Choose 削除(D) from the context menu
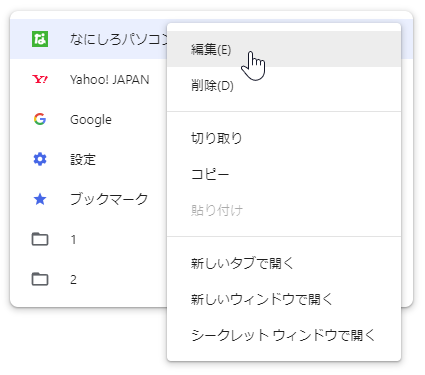425x375 pixels. (x=284, y=86)
